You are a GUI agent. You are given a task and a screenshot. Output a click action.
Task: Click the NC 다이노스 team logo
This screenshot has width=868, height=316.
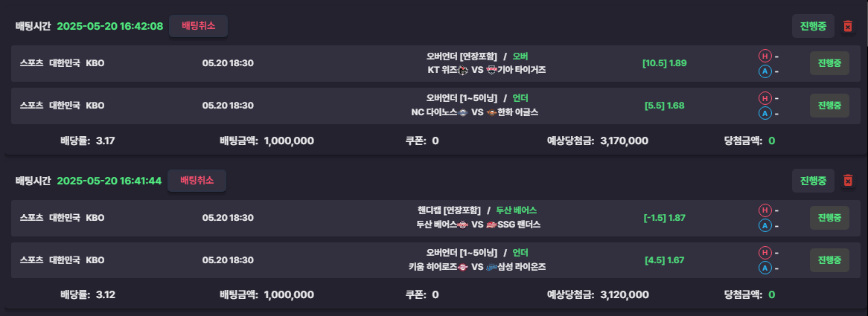pos(463,112)
